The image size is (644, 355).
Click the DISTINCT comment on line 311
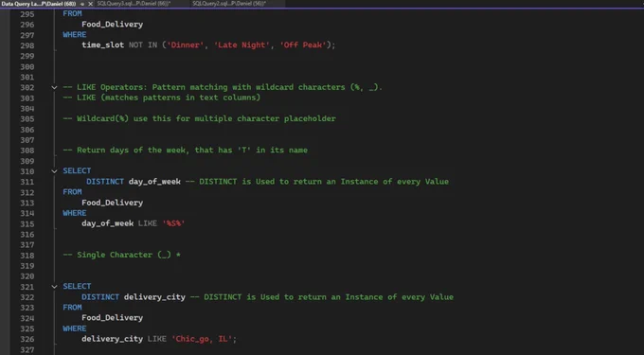pos(316,182)
